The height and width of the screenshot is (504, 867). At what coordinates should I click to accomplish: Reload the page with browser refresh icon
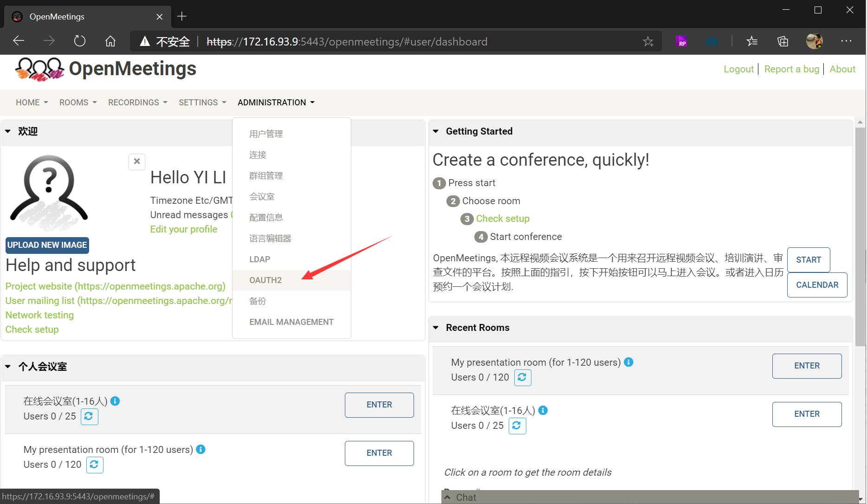point(80,41)
